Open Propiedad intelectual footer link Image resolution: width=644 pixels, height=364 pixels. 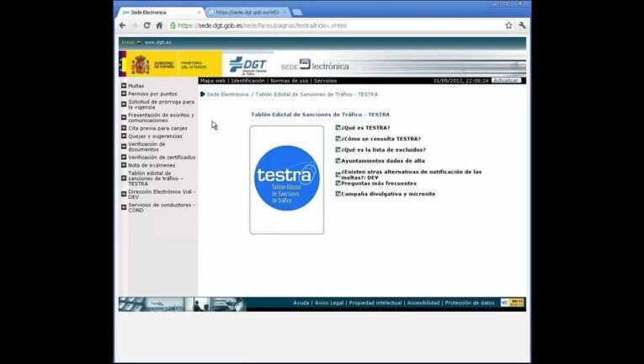[375, 302]
